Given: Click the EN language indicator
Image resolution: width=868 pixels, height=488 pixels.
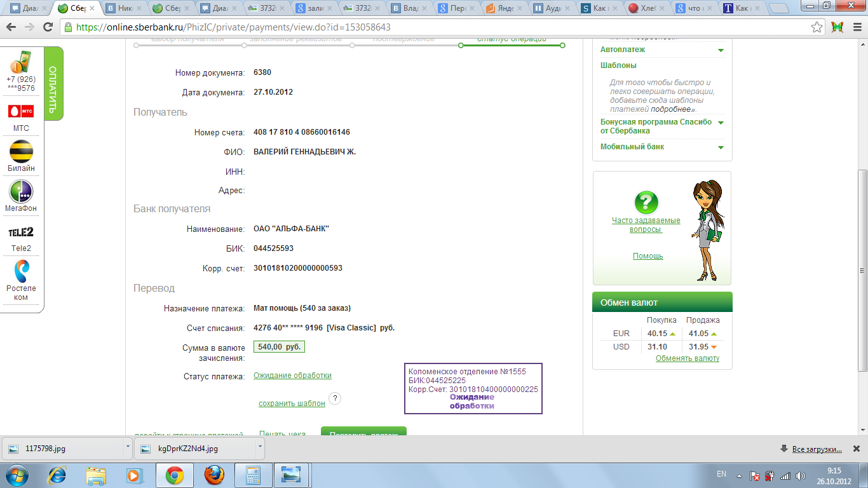Looking at the screenshot, I should coord(721,474).
